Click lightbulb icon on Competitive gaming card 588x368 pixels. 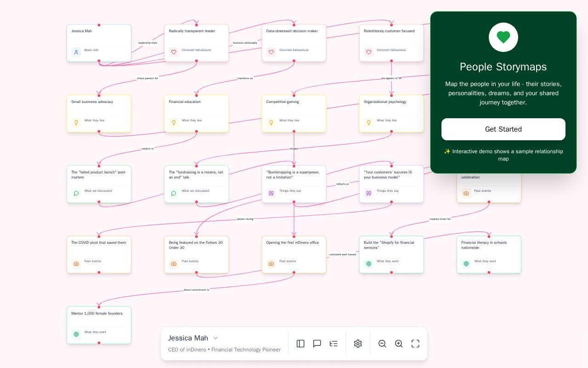coord(271,122)
